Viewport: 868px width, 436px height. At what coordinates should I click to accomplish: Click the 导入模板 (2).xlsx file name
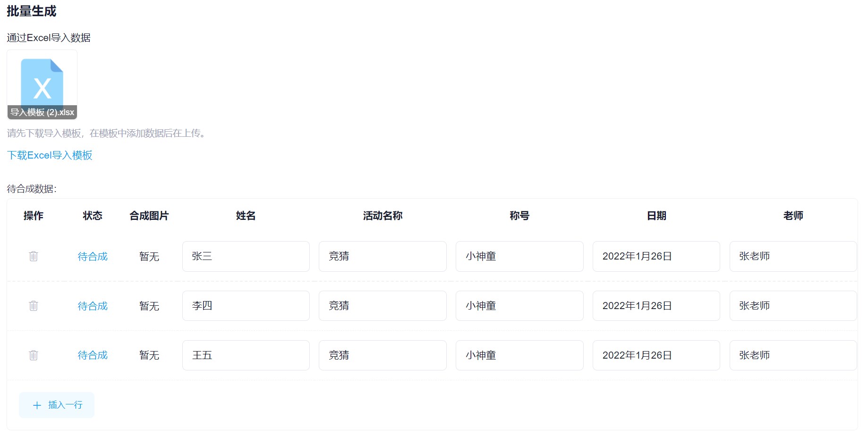click(x=42, y=112)
